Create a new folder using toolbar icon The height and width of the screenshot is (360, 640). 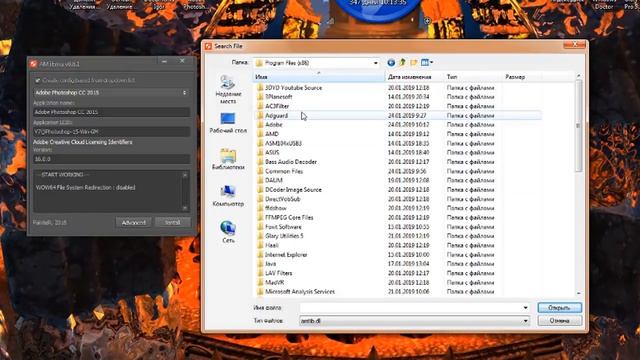click(x=413, y=62)
